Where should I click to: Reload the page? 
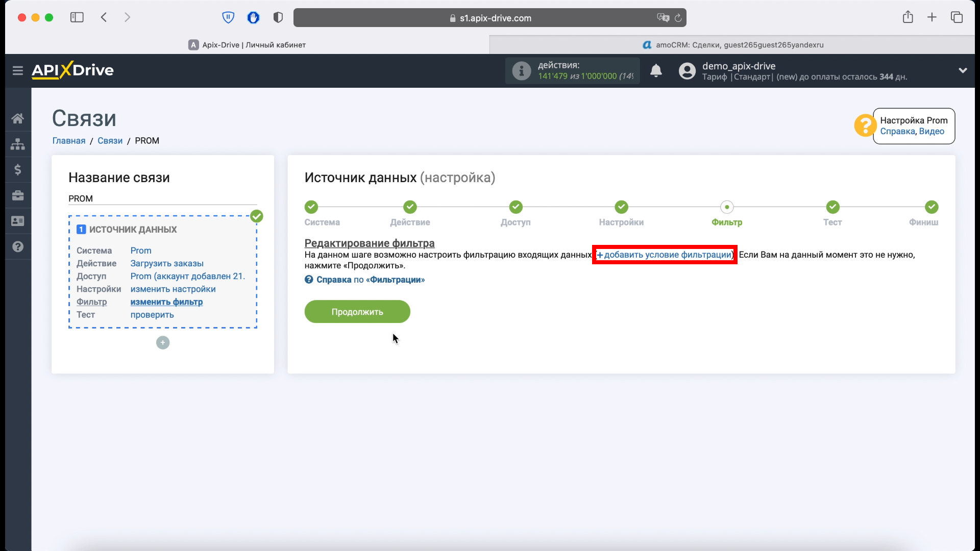(x=678, y=18)
